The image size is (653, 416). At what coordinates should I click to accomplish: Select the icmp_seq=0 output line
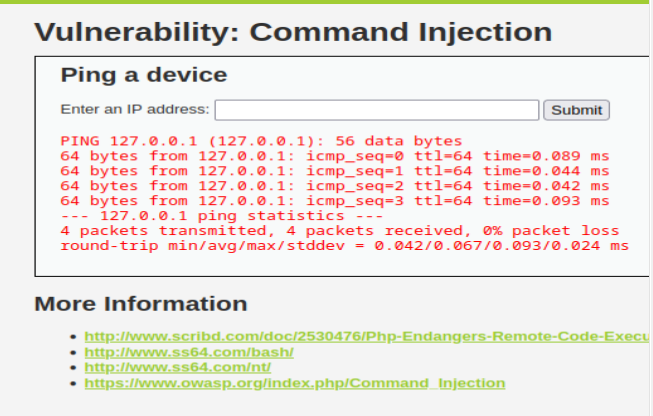click(x=335, y=156)
